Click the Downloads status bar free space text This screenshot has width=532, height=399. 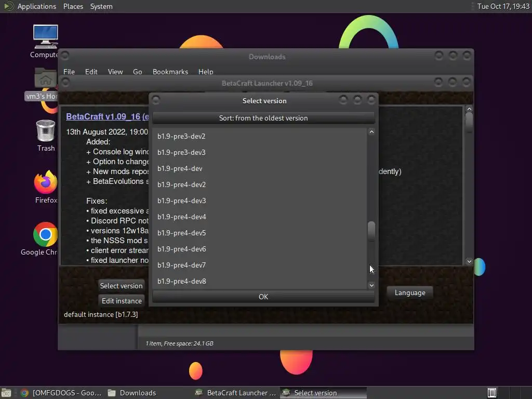pyautogui.click(x=179, y=343)
